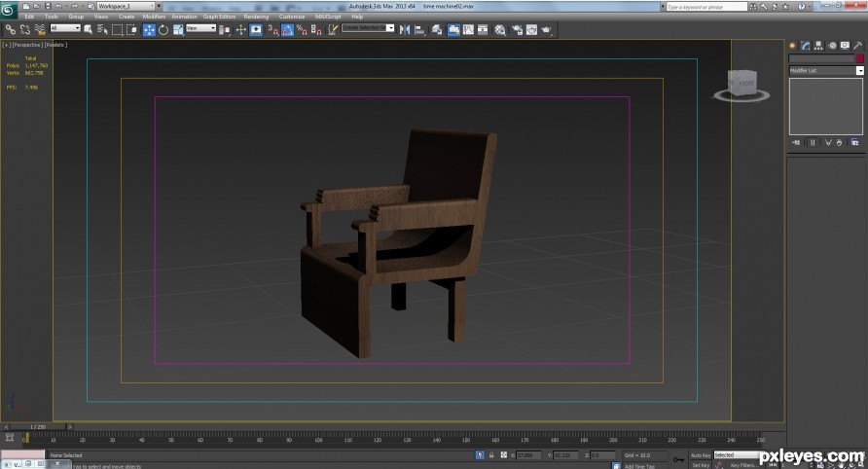The height and width of the screenshot is (469, 868).
Task: Open the Animation menu
Action: pos(184,17)
